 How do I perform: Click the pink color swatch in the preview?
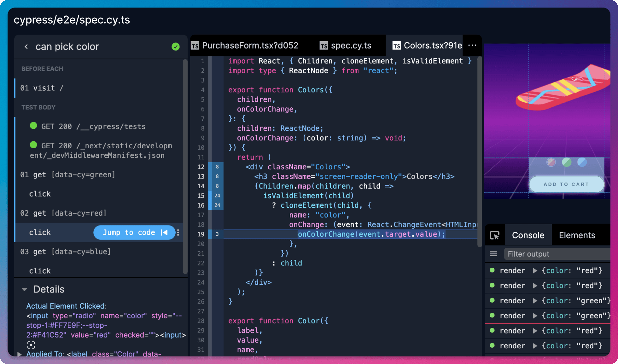[551, 162]
